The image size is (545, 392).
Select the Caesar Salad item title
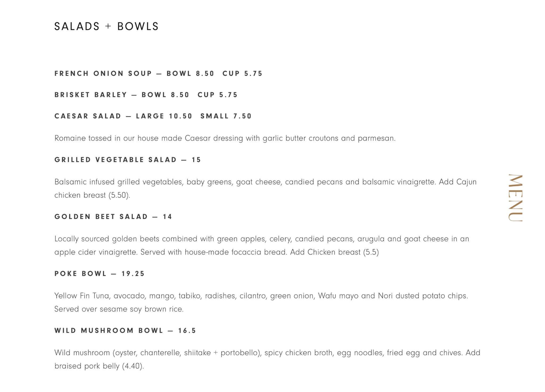[88, 116]
